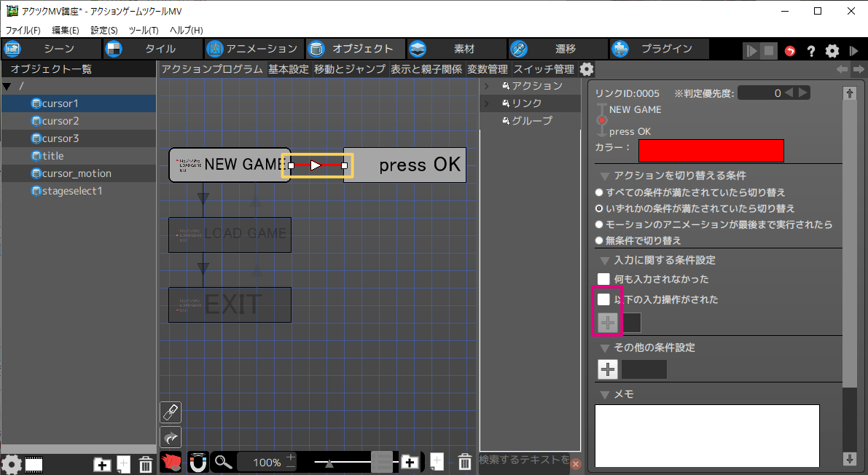Click the chain link tool icon
The width and height of the screenshot is (868, 475).
click(170, 412)
